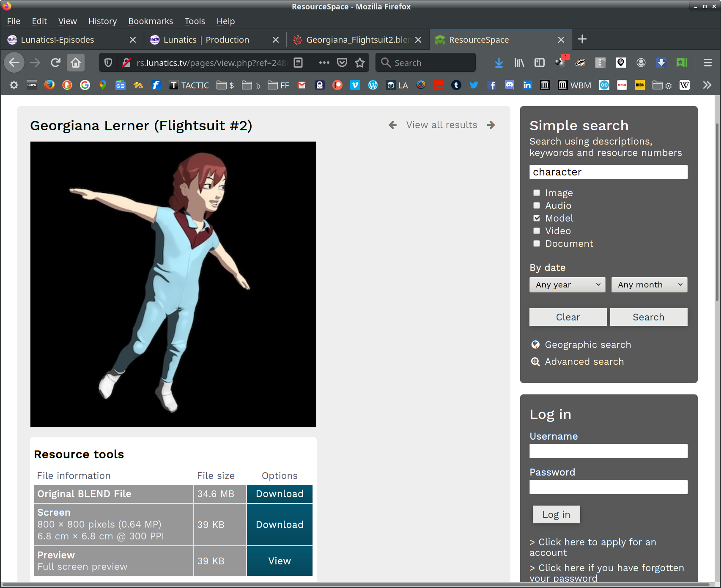Click the Username input field
This screenshot has height=588, width=721.
coord(608,451)
